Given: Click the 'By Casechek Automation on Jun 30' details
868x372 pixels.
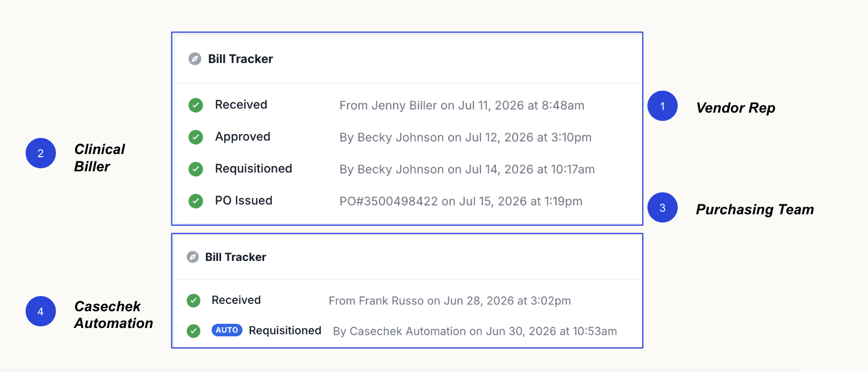Looking at the screenshot, I should pyautogui.click(x=475, y=331).
